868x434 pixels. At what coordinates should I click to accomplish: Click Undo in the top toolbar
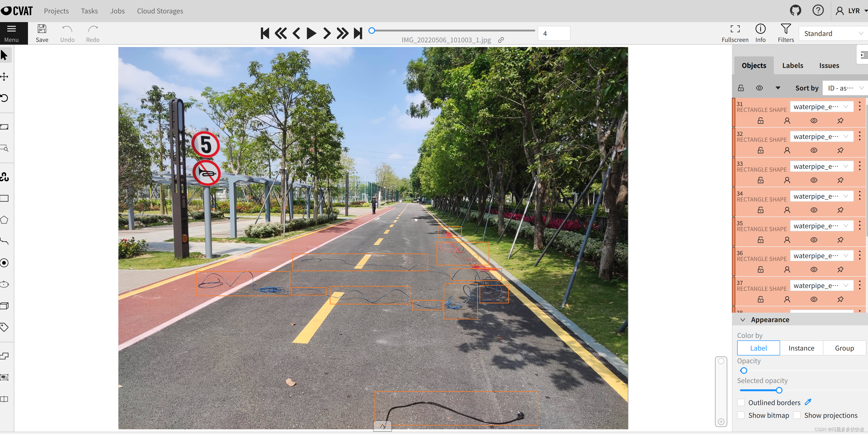click(67, 33)
